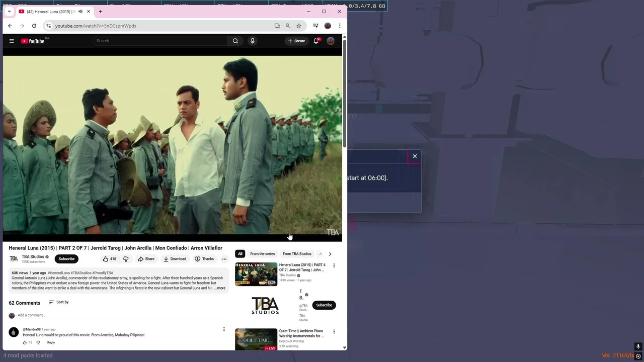Go back with the browser back arrow

point(10,26)
